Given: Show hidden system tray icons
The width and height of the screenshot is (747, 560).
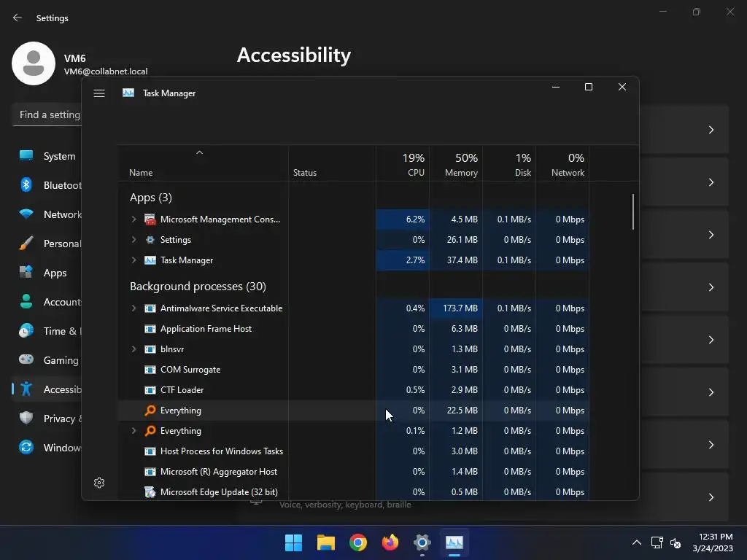Looking at the screenshot, I should tap(636, 542).
